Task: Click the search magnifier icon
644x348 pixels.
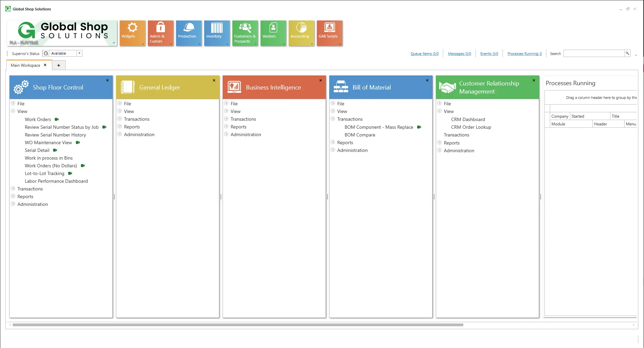Action: (627, 53)
